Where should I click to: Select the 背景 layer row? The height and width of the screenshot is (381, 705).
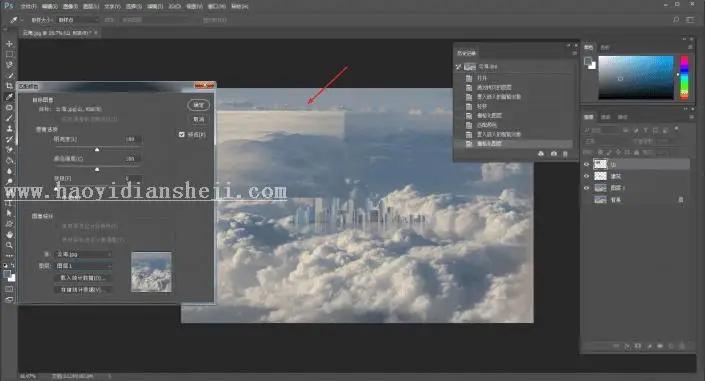point(635,199)
